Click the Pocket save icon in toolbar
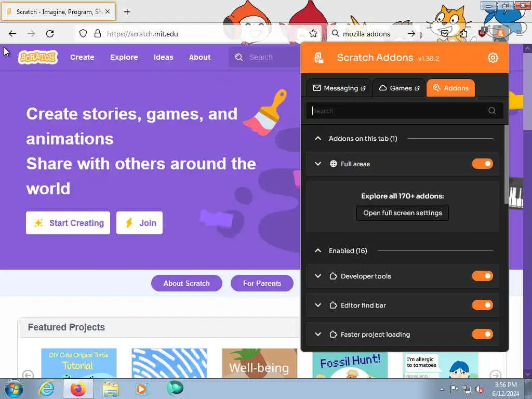The width and height of the screenshot is (532, 399). (445, 33)
